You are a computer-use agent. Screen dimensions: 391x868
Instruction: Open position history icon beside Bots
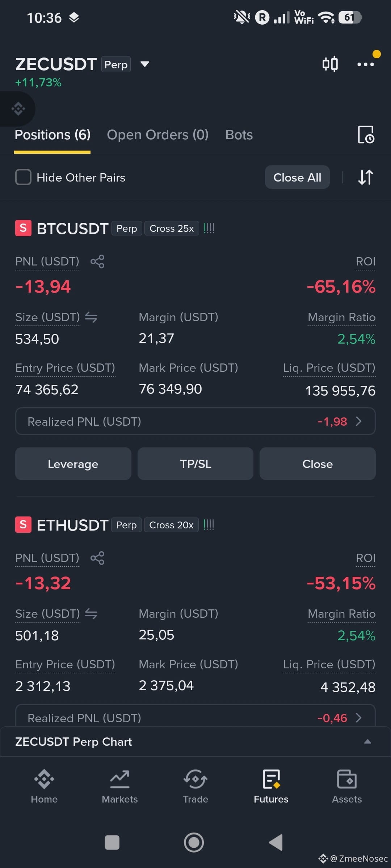coord(366,135)
